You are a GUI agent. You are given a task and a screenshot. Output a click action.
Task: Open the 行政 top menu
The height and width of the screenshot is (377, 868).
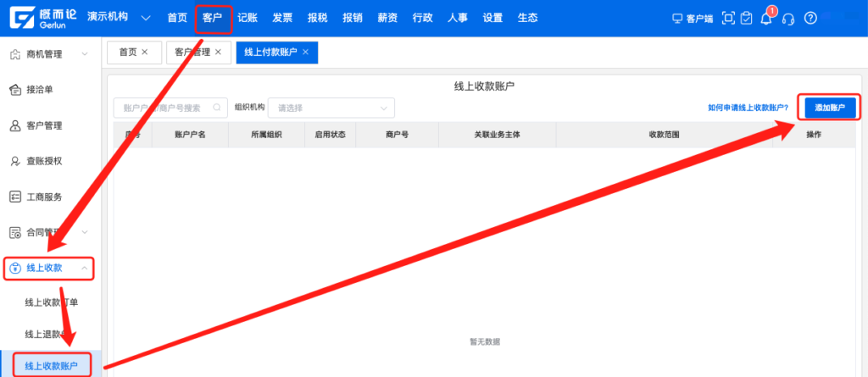coord(422,18)
